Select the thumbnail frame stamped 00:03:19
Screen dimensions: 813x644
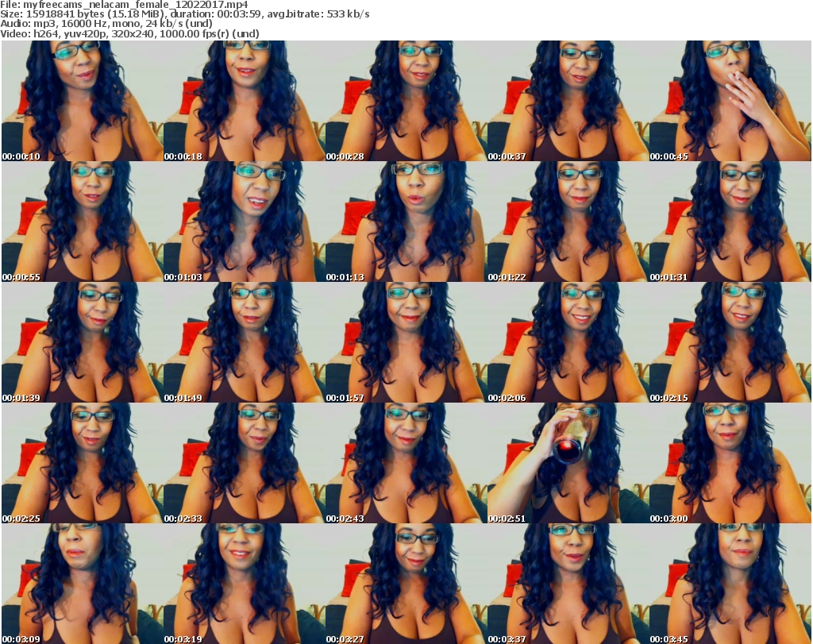tap(245, 584)
